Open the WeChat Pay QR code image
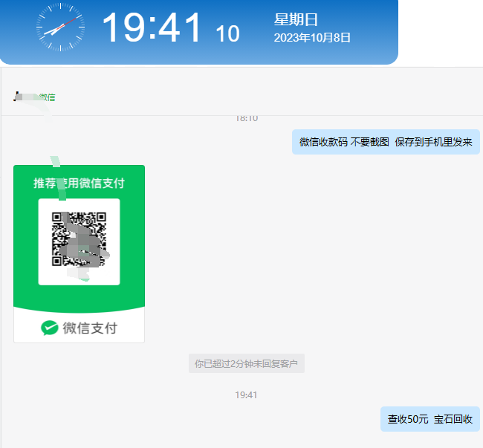Image resolution: width=483 pixels, height=448 pixels. (80, 253)
